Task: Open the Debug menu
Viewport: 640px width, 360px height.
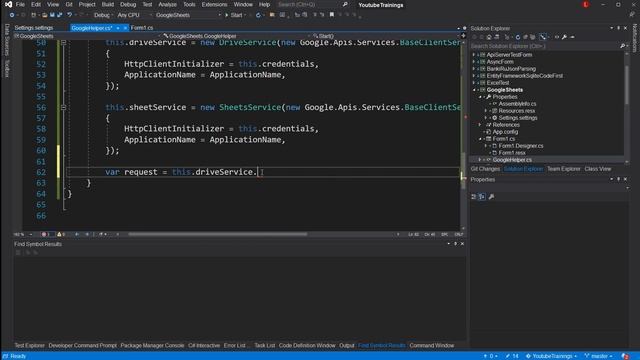Action: coord(128,4)
